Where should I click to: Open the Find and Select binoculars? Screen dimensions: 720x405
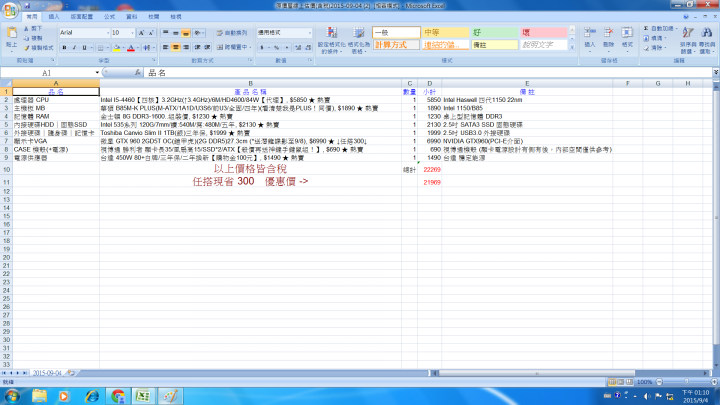707,40
